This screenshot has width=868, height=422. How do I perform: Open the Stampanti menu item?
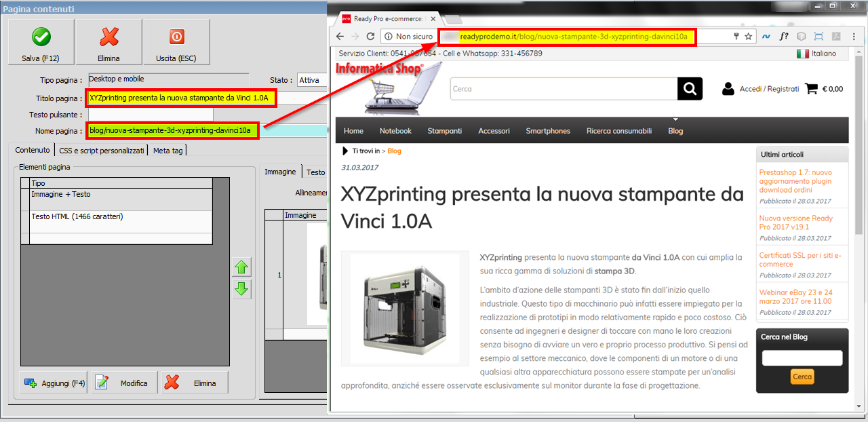click(445, 131)
